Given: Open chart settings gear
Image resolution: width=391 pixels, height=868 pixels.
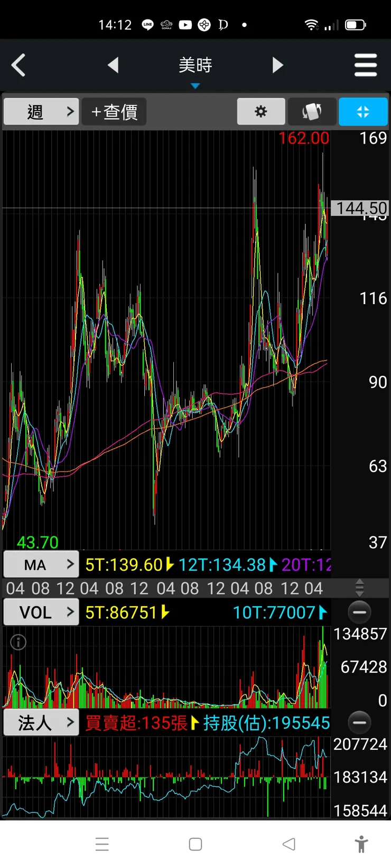Looking at the screenshot, I should [261, 111].
